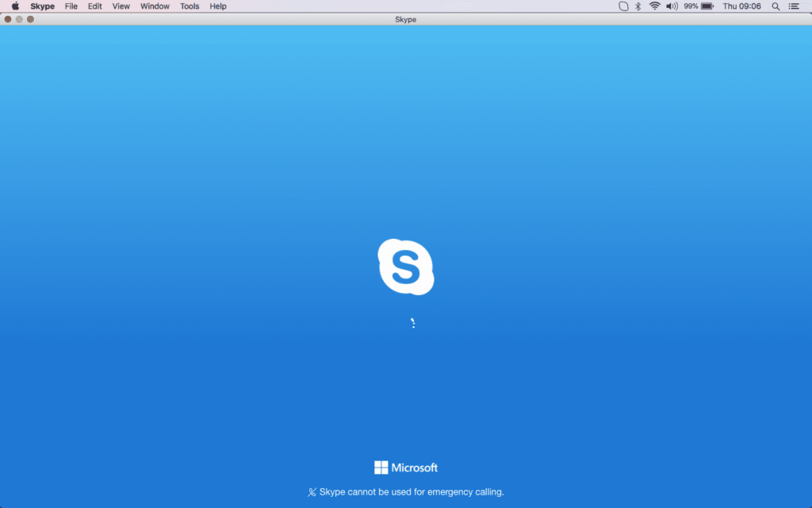The width and height of the screenshot is (812, 508).
Task: Click the Skype logo in the center
Action: (406, 267)
